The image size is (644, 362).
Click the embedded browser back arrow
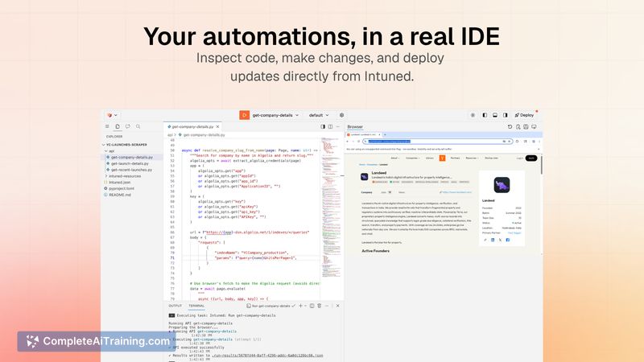coord(348,142)
